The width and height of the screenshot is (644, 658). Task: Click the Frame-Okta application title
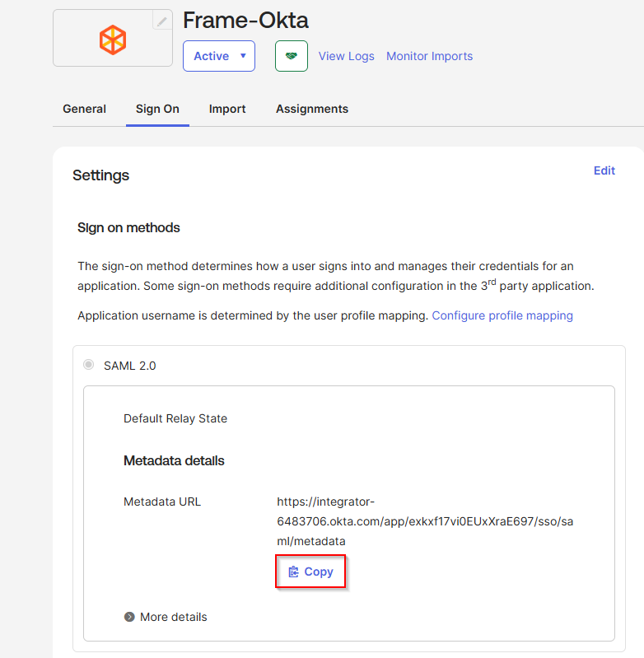tap(245, 20)
